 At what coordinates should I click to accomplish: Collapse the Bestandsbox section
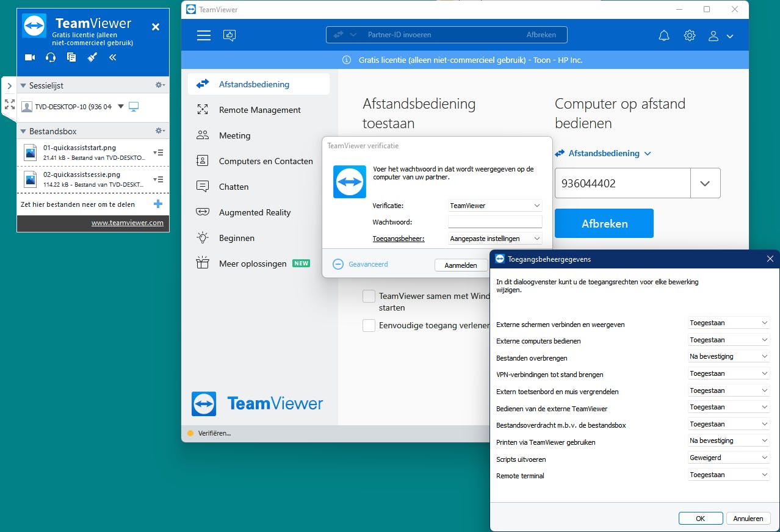(x=23, y=131)
